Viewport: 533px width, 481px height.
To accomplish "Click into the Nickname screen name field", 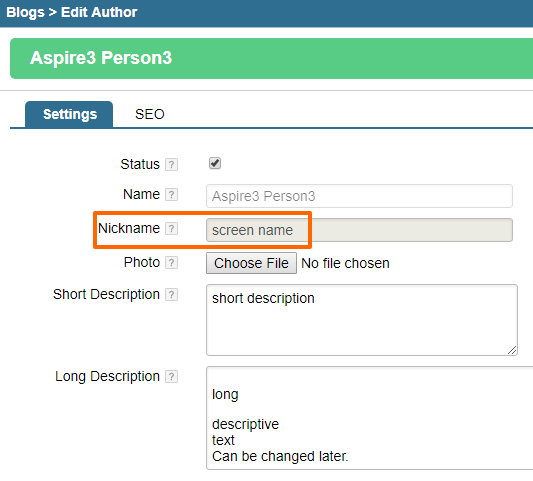I will click(359, 230).
